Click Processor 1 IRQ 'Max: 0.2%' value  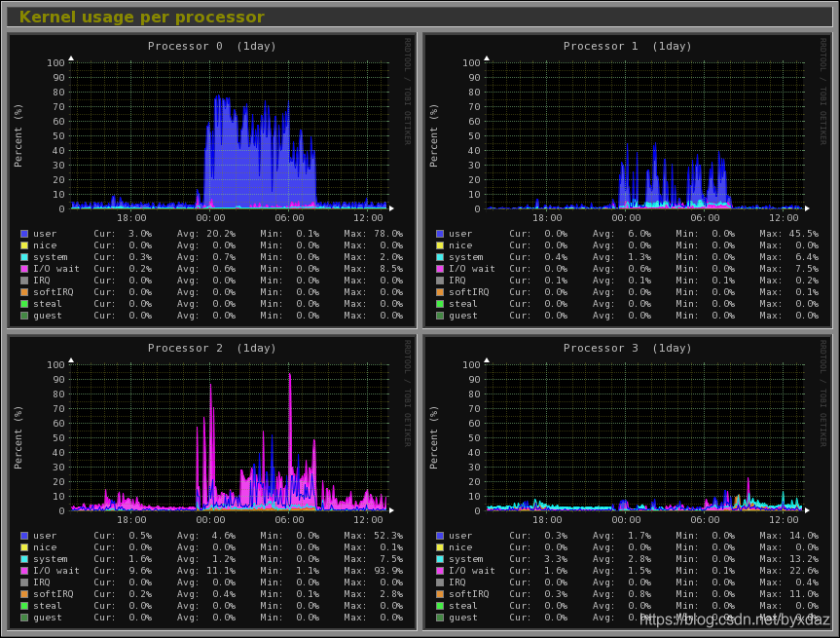coord(789,281)
